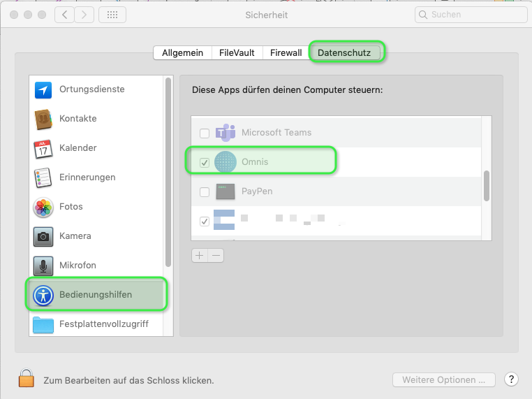Choose the Fotos pinwheel icon
The height and width of the screenshot is (399, 532).
pos(43,208)
